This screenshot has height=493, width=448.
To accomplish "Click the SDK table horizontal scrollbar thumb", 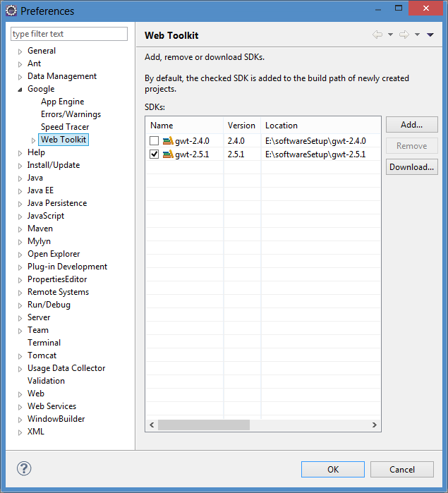I will point(204,425).
